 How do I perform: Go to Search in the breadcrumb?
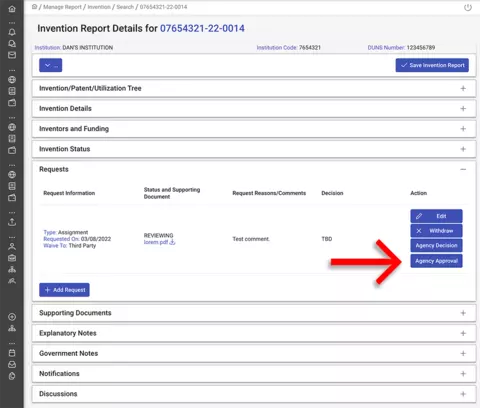pos(125,7)
